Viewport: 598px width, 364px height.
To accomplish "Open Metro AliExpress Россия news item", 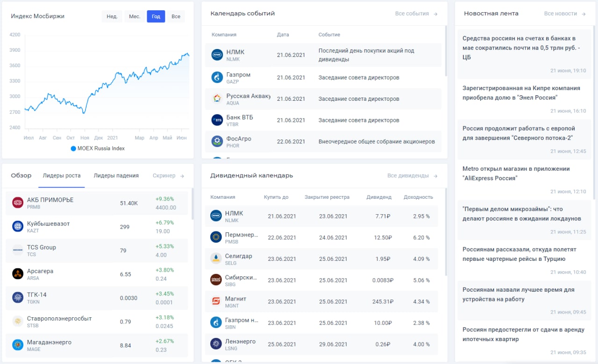I will [x=524, y=179].
